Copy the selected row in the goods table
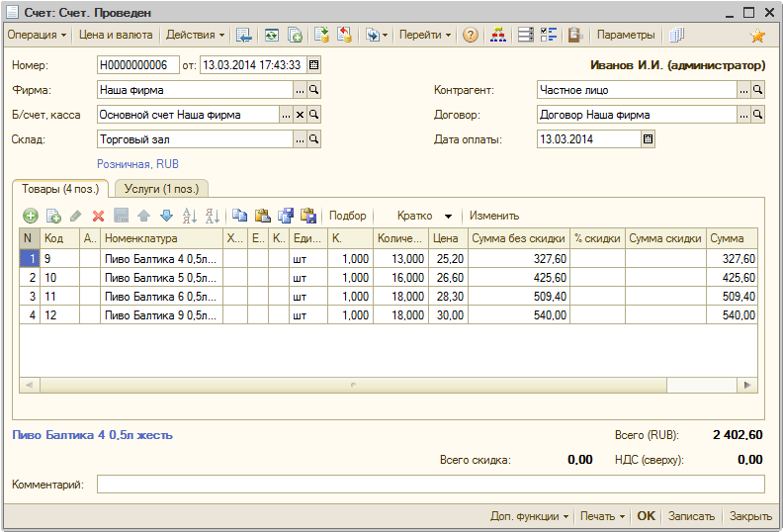783x532 pixels. [53, 216]
